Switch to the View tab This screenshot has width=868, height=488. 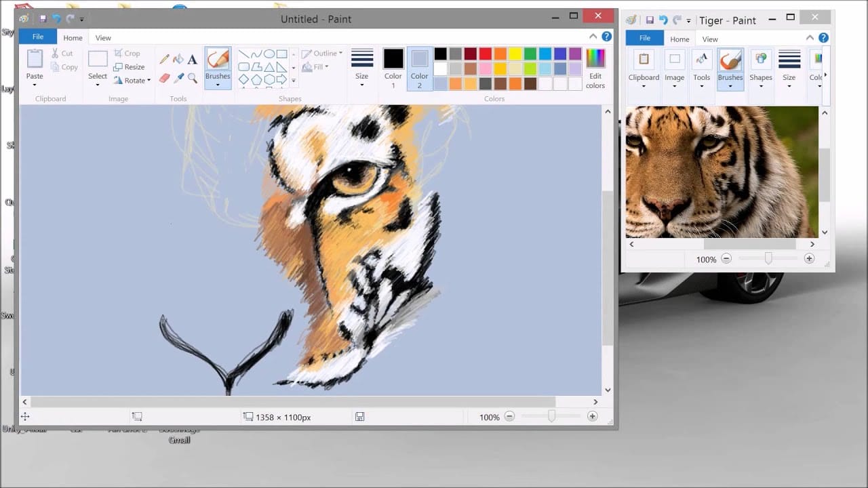point(102,37)
